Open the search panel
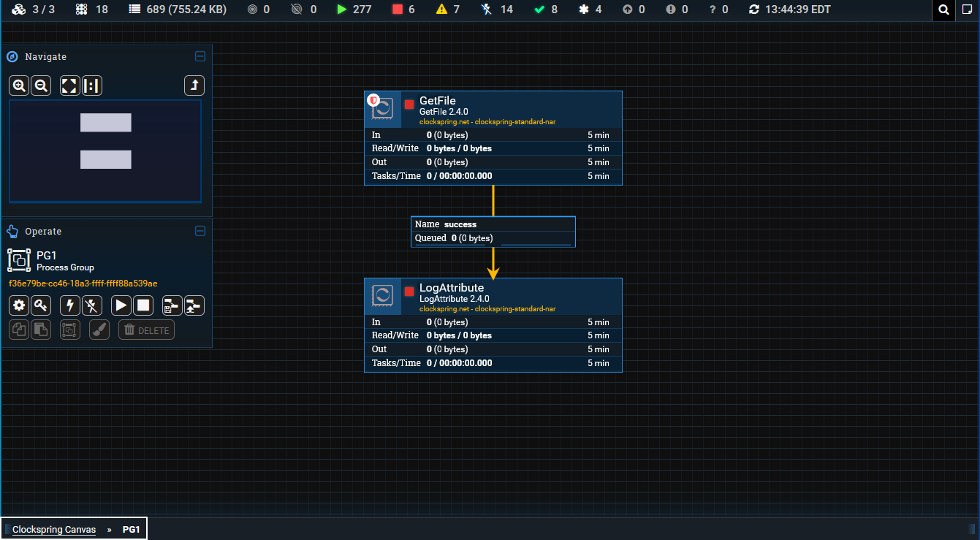The image size is (980, 540). pos(943,10)
